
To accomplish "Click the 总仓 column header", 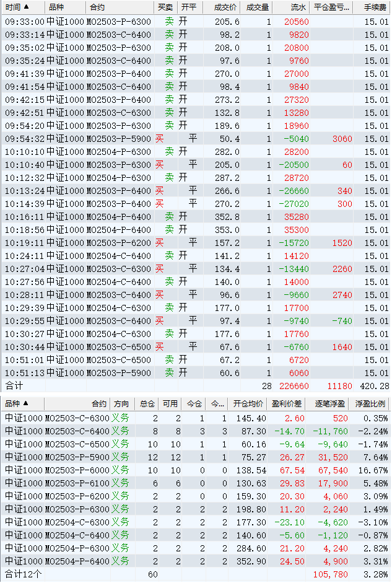I will coord(147,404).
